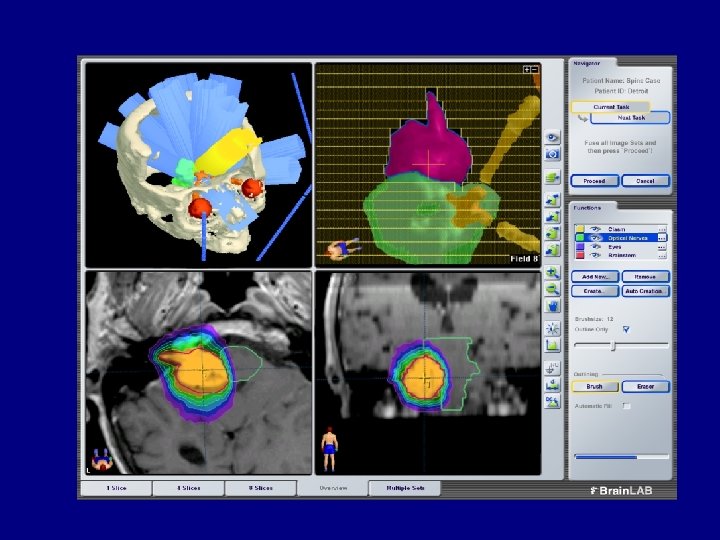Open the windowing brightness sun icon
Image resolution: width=720 pixels, height=540 pixels.
pyautogui.click(x=552, y=328)
